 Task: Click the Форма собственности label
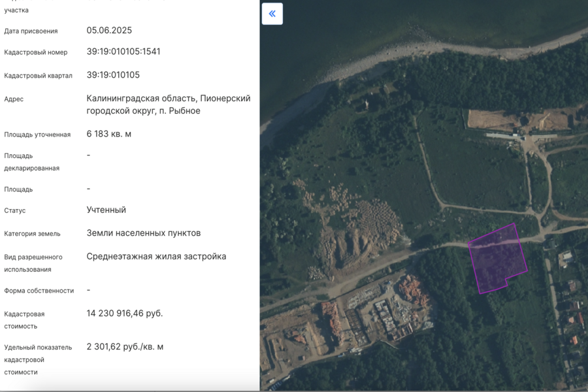pyautogui.click(x=39, y=291)
